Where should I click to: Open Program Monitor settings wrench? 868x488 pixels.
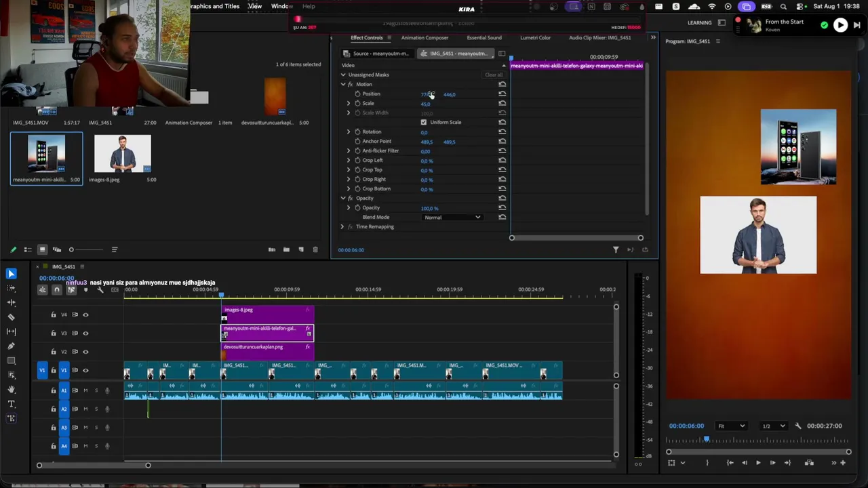point(798,426)
